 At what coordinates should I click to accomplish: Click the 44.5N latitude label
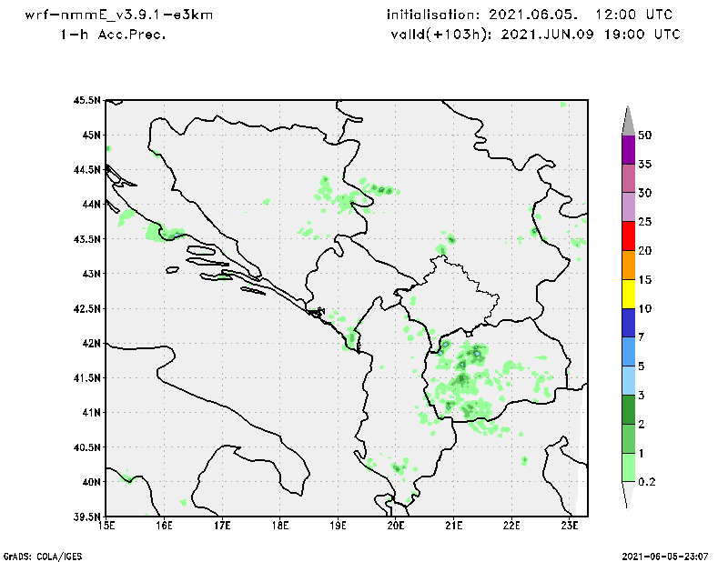tap(86, 170)
